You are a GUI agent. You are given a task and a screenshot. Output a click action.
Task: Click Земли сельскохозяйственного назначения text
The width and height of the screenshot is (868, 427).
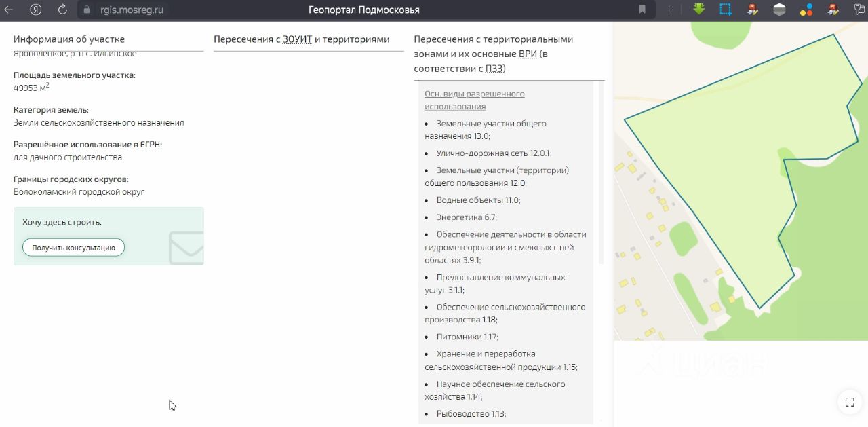pos(98,123)
